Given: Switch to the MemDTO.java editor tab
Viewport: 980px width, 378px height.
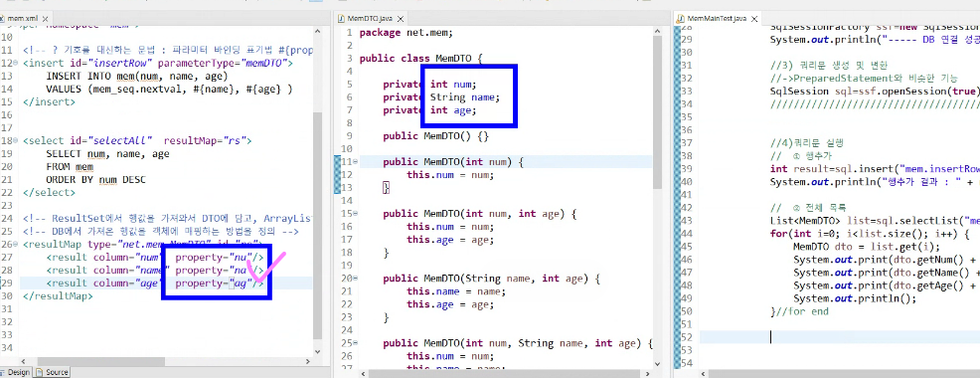Looking at the screenshot, I should coord(370,19).
